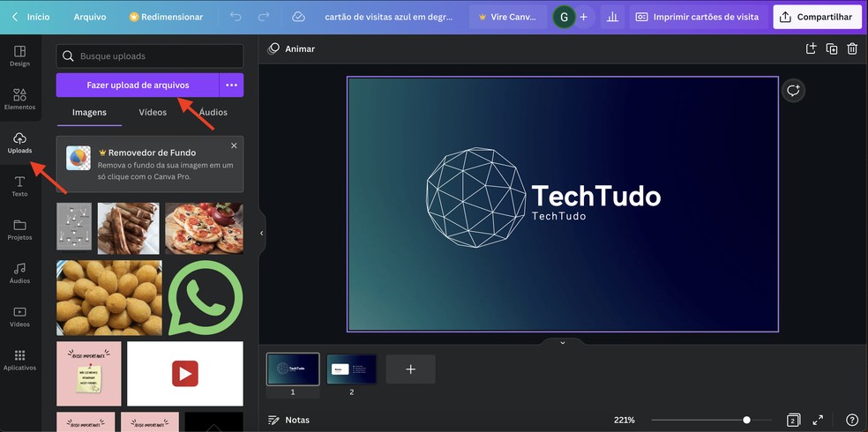Open the Vídeos sidebar panel
Image resolution: width=868 pixels, height=432 pixels.
coord(20,317)
